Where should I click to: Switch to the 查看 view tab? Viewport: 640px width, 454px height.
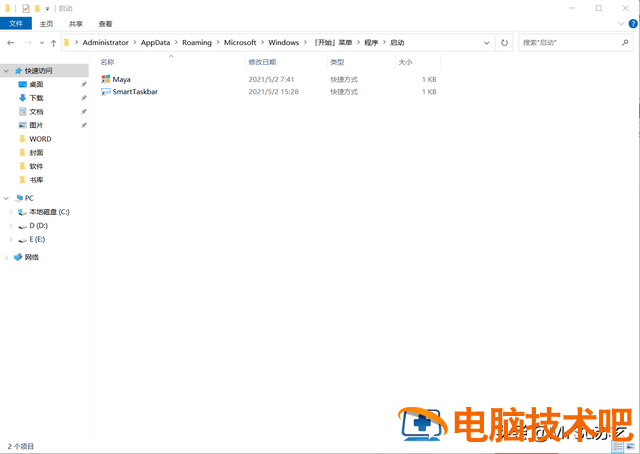(105, 23)
